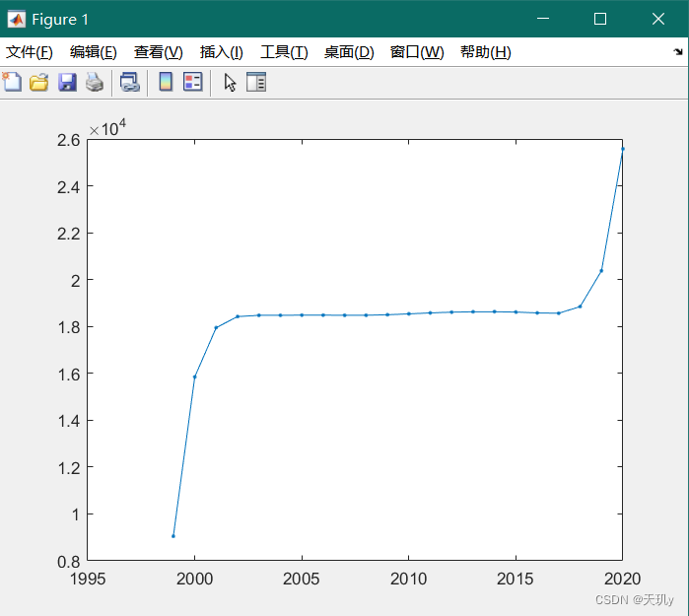
Task: Open the 工具(T) menu
Action: tap(284, 52)
